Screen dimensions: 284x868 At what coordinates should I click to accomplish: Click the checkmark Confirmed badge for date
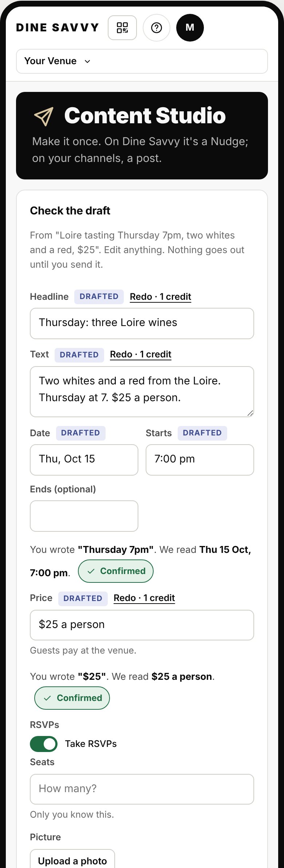[x=116, y=571]
